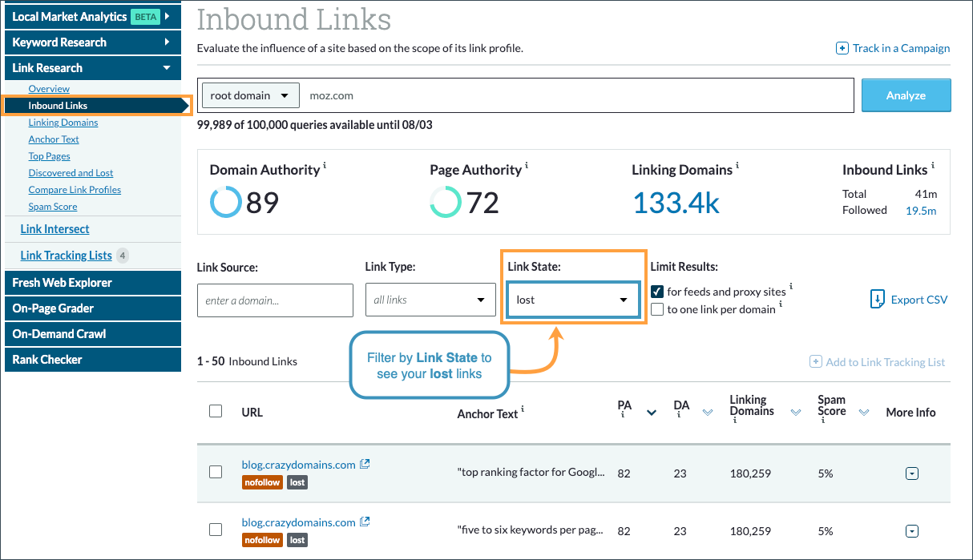Expand the Keyword Research sidebar section

click(x=92, y=42)
